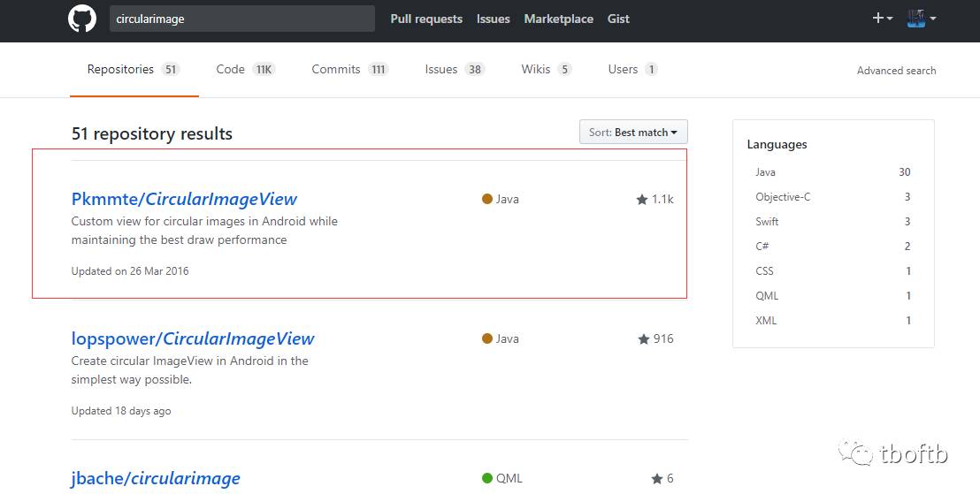Open jbache/circularimage repository
This screenshot has width=980, height=494.
pyautogui.click(x=156, y=478)
